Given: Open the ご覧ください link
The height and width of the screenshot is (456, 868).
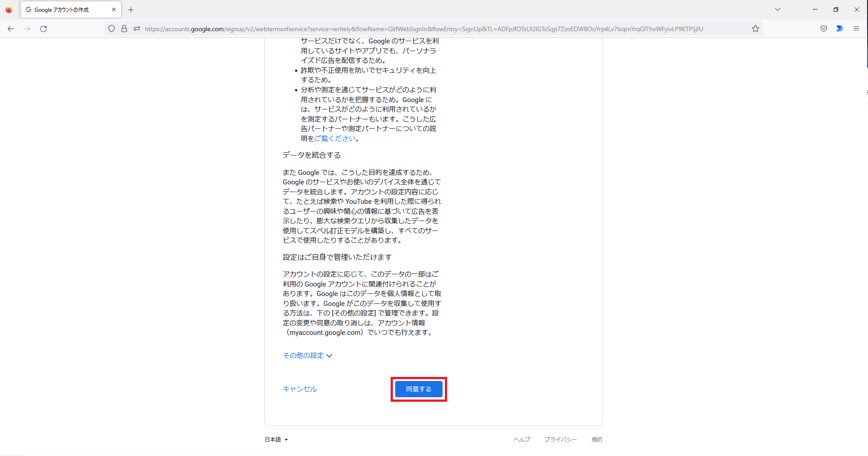Looking at the screenshot, I should pyautogui.click(x=335, y=139).
